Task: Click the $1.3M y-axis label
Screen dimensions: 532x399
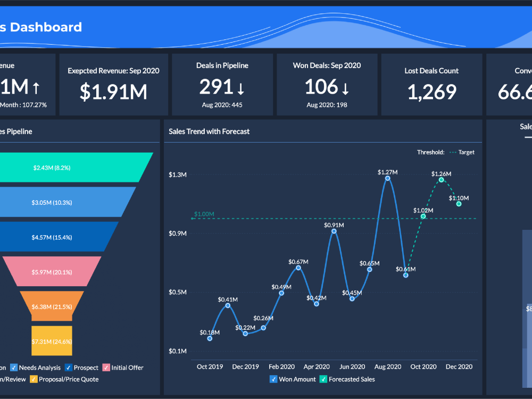Action: 178,174
